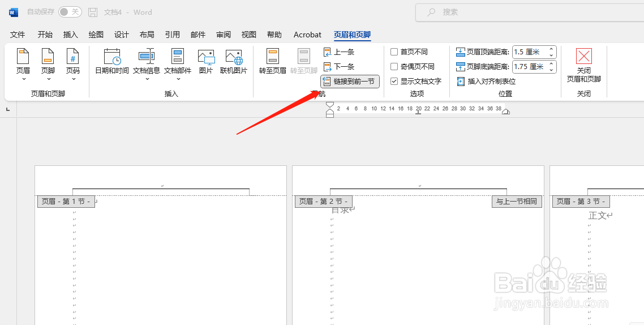This screenshot has height=325, width=644.
Task: Click 插入对齐制表位 button
Action: click(486, 82)
